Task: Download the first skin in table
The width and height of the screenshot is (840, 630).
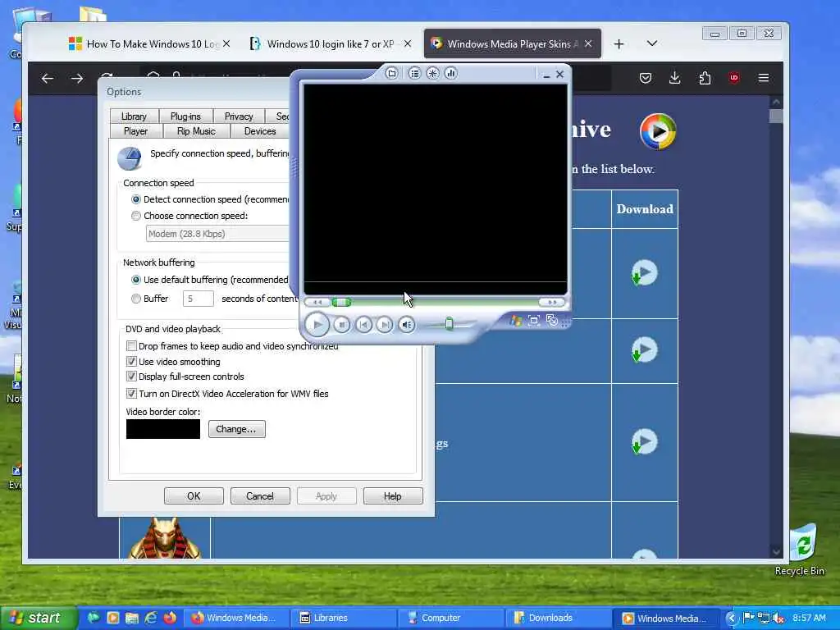Action: [644, 272]
